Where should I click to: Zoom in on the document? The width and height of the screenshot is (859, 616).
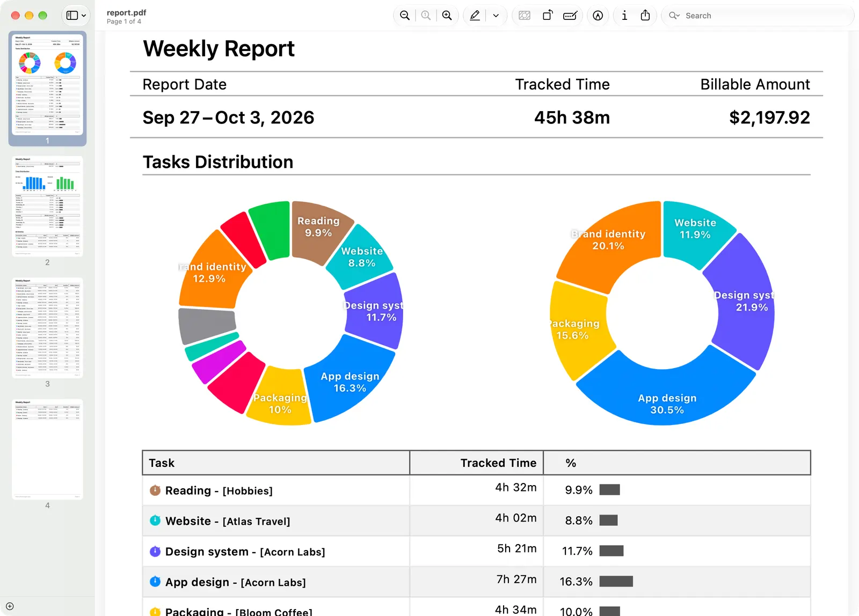coord(447,16)
